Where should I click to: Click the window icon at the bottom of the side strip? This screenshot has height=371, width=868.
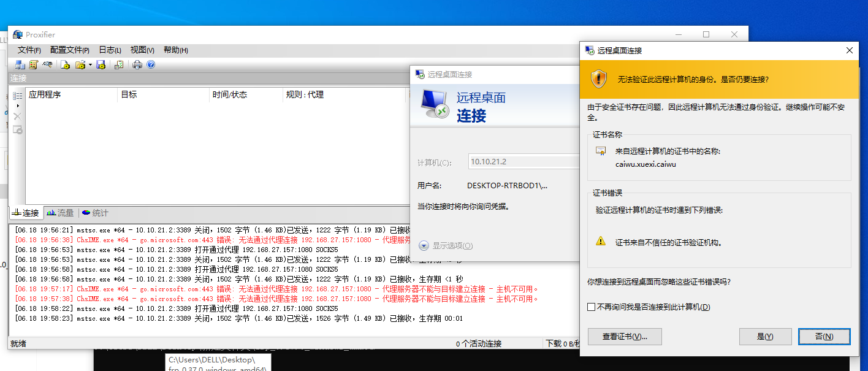coord(18,129)
